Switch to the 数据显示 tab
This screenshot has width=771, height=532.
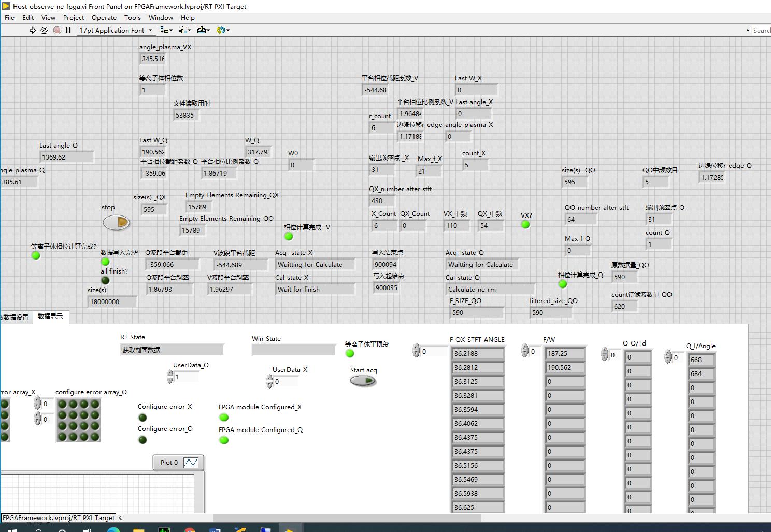point(50,317)
